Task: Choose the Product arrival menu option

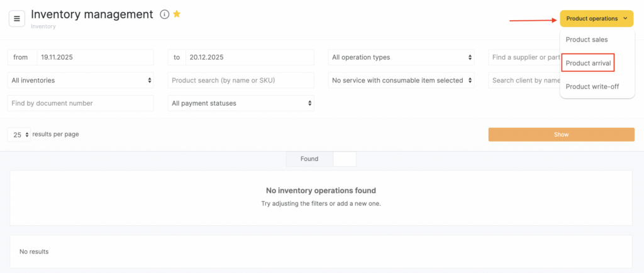Action: click(x=588, y=63)
